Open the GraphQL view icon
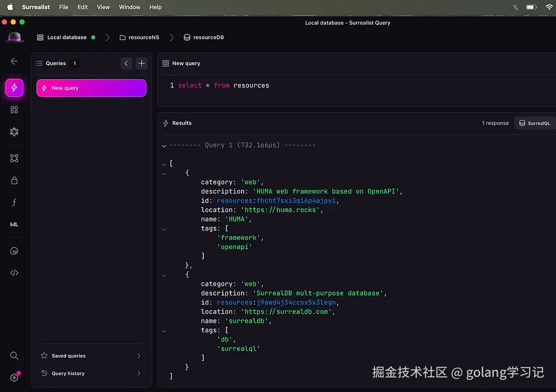The height and width of the screenshot is (392, 556). pos(14,132)
